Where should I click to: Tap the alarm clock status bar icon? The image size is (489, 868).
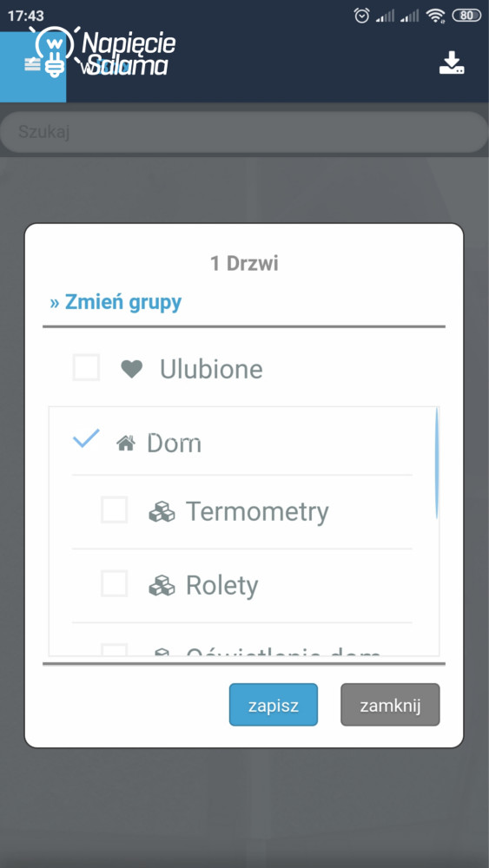[361, 16]
